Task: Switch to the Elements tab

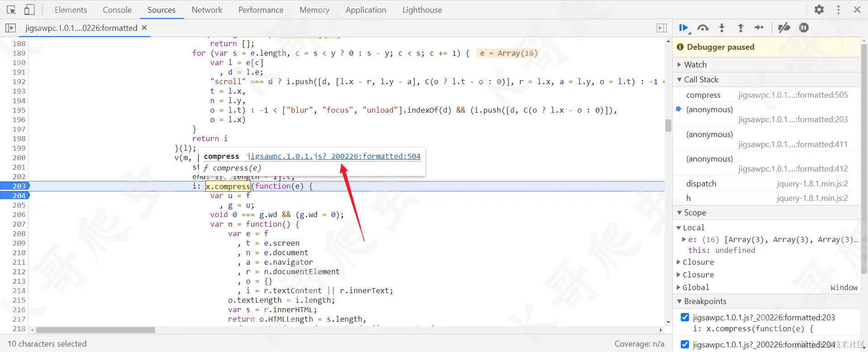Action: (x=71, y=10)
